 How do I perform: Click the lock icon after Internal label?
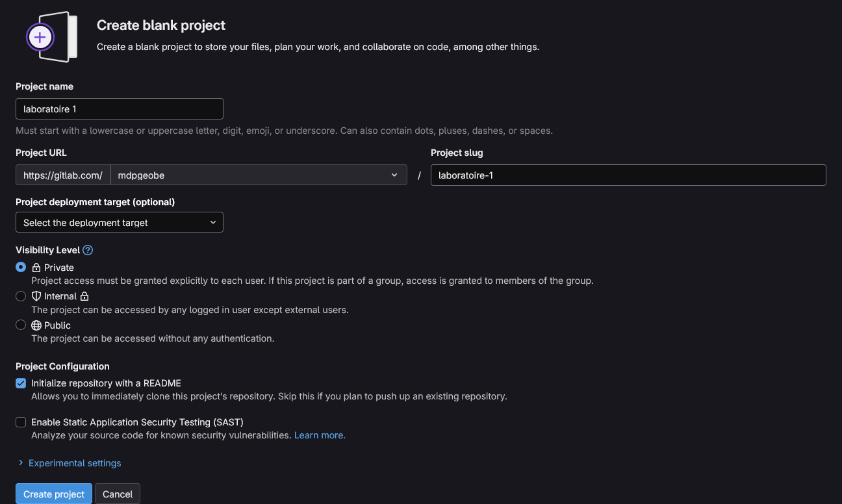[x=84, y=296]
